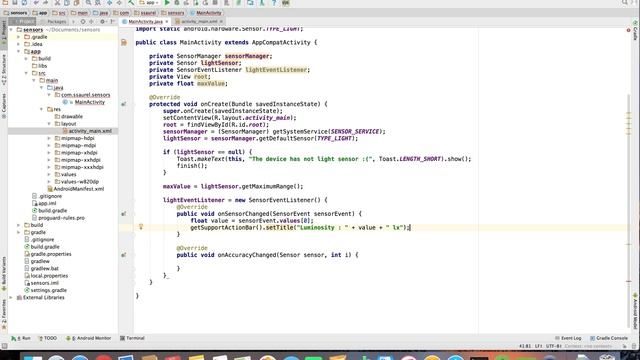This screenshot has height=360, width=640.
Task: Click the LF line separator status entry
Action: (538, 346)
